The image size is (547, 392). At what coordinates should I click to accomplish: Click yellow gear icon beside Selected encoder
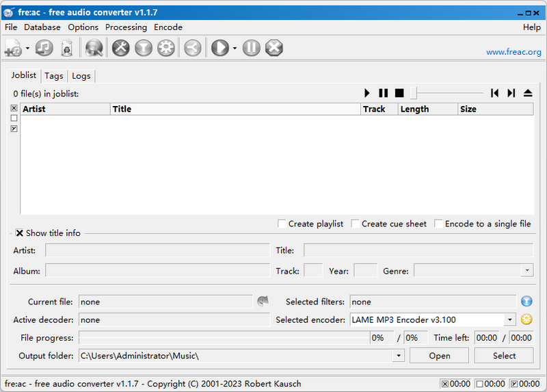tap(526, 319)
